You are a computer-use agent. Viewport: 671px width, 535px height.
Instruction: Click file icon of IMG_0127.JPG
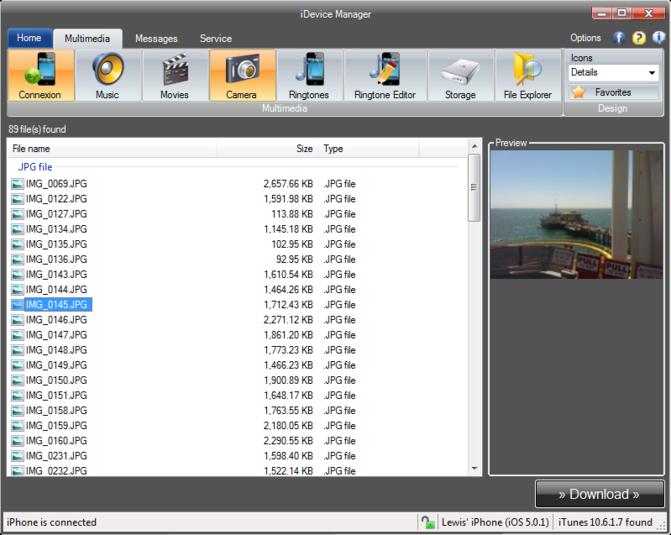point(18,214)
